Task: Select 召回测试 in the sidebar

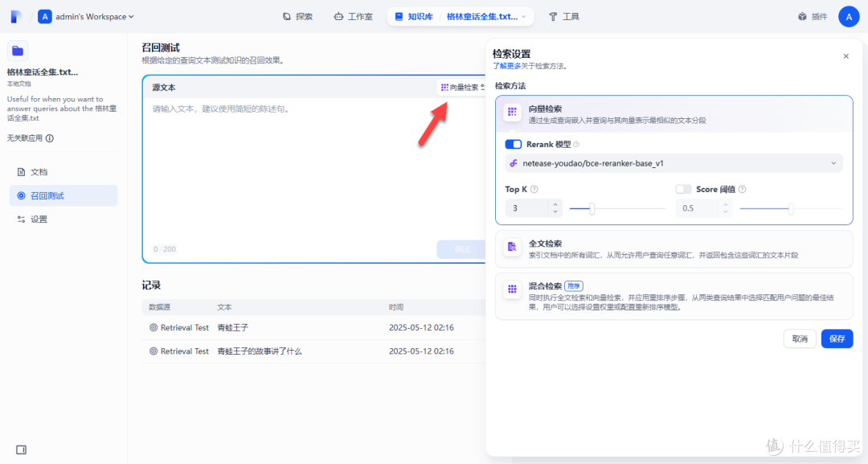Action: click(63, 195)
